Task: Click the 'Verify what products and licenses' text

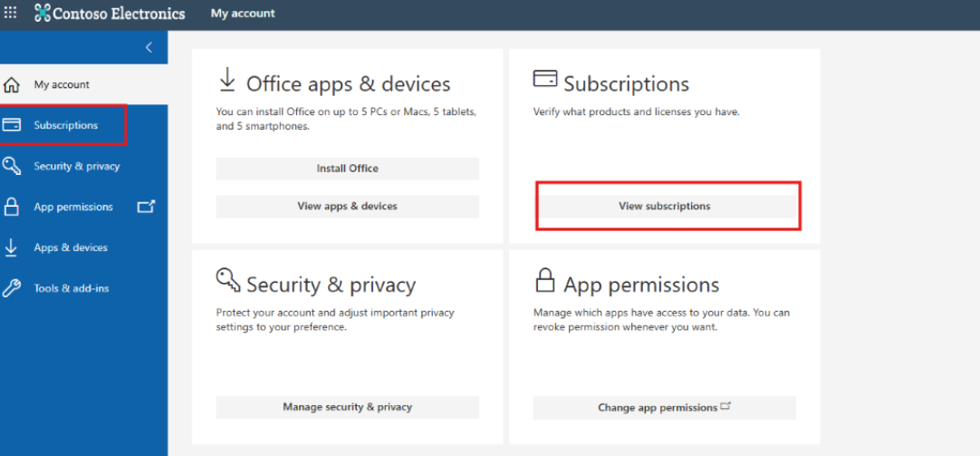Action: tap(636, 112)
